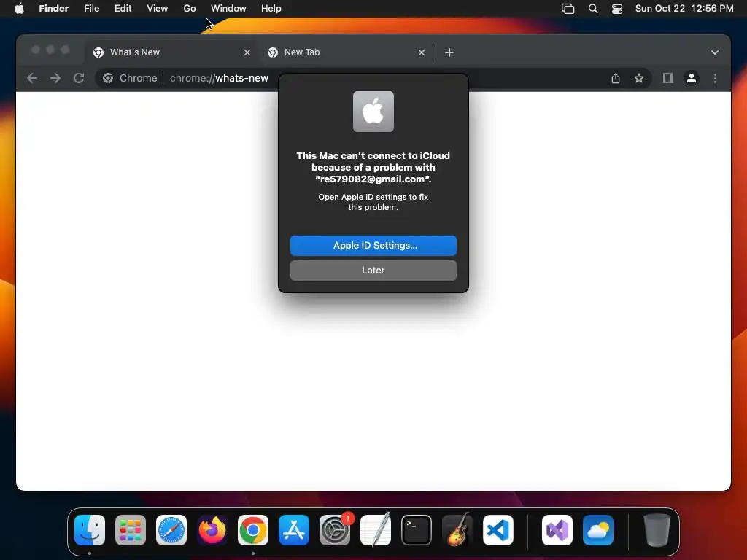Click the date and time display
This screenshot has width=747, height=560.
(684, 9)
